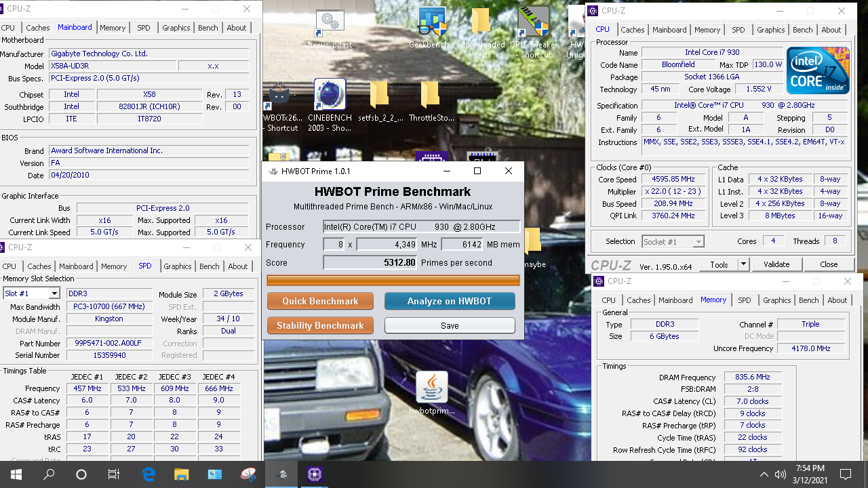This screenshot has width=868, height=488.
Task: Open Task View in the taskbar
Action: click(114, 474)
